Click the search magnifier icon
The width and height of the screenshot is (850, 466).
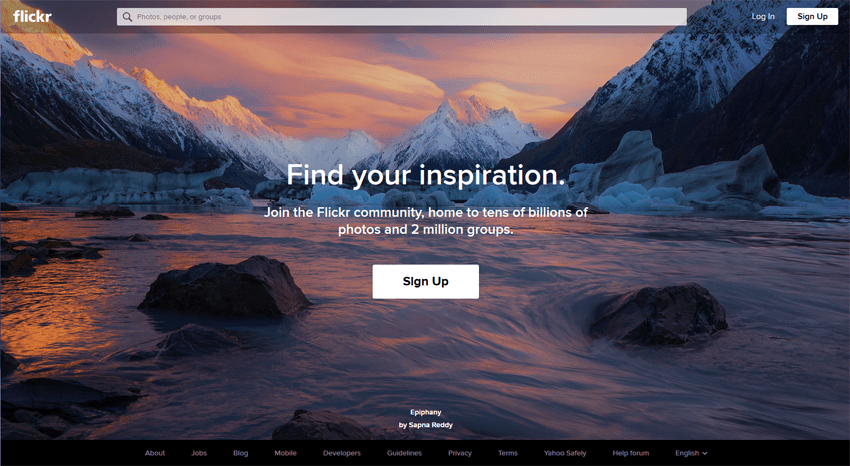pyautogui.click(x=127, y=17)
